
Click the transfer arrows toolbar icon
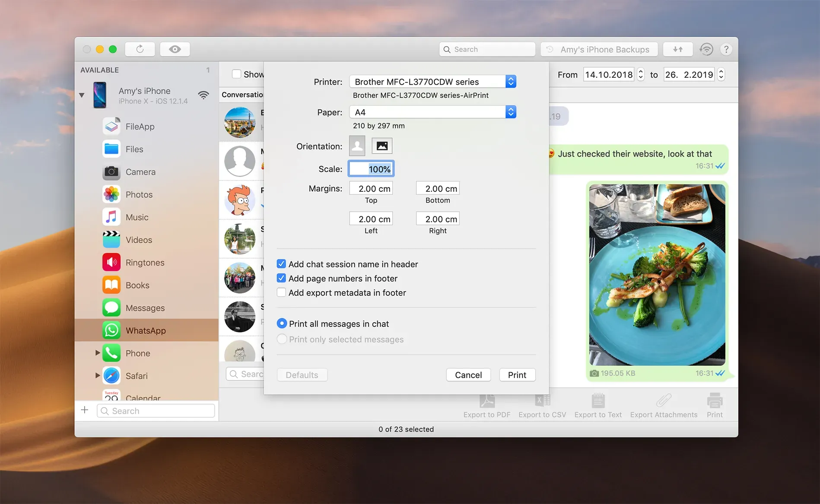[677, 49]
